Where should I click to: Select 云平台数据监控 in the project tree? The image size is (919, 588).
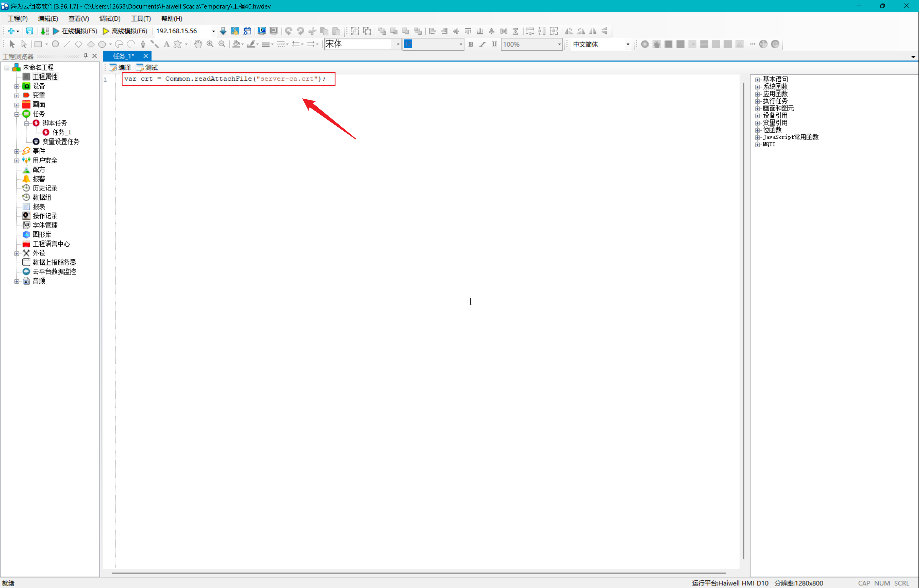click(54, 272)
